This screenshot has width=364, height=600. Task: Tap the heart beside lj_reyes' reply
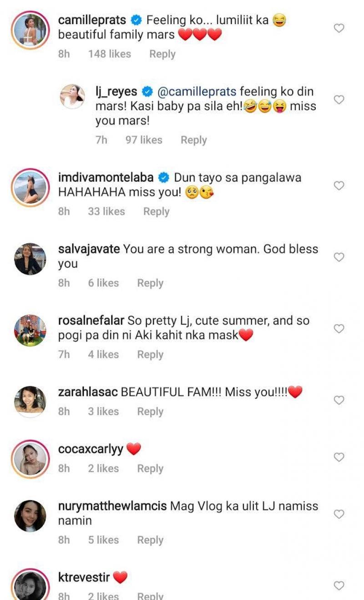[x=339, y=100]
